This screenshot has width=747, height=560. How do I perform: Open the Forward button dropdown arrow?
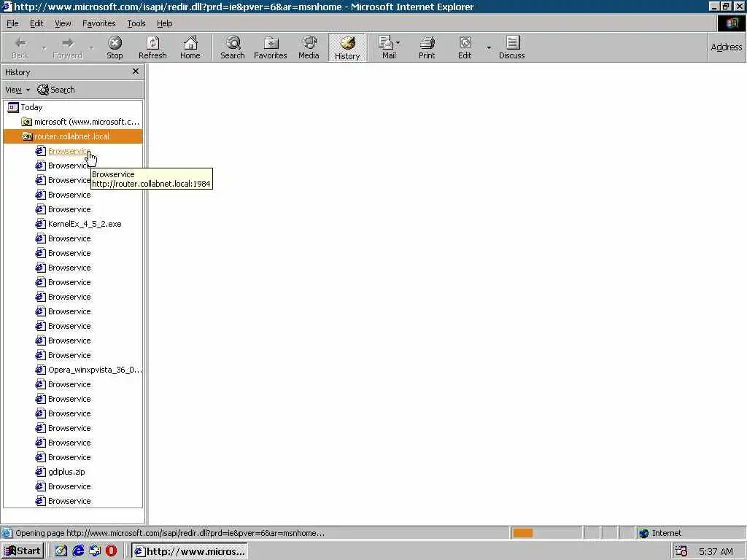pos(91,48)
